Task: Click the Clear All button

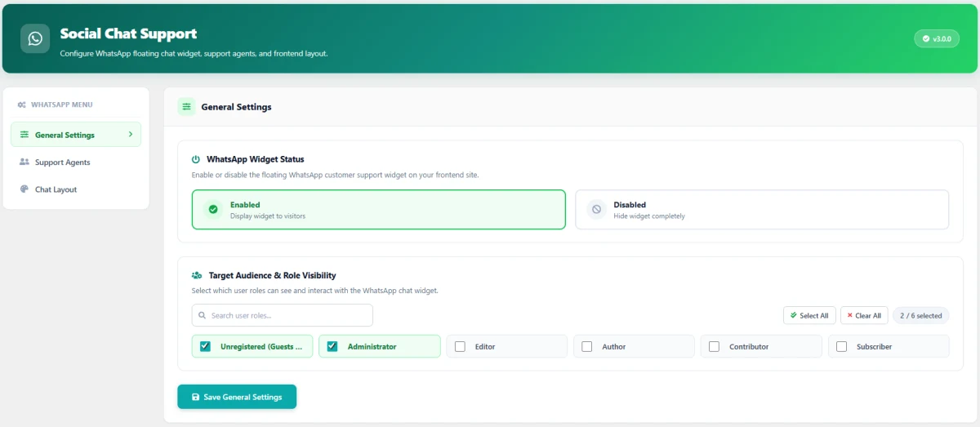Action: click(x=864, y=315)
